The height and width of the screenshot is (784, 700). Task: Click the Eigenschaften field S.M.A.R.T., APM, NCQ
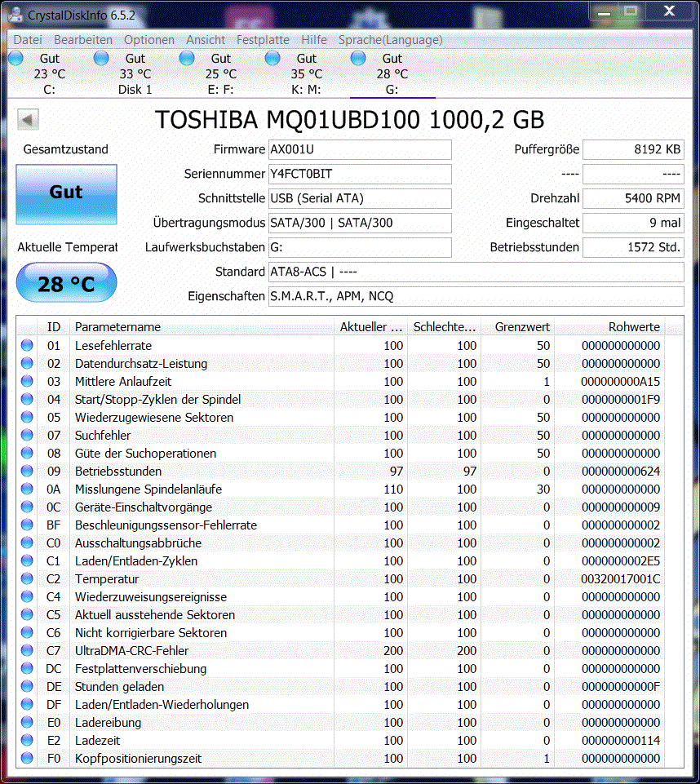(476, 296)
